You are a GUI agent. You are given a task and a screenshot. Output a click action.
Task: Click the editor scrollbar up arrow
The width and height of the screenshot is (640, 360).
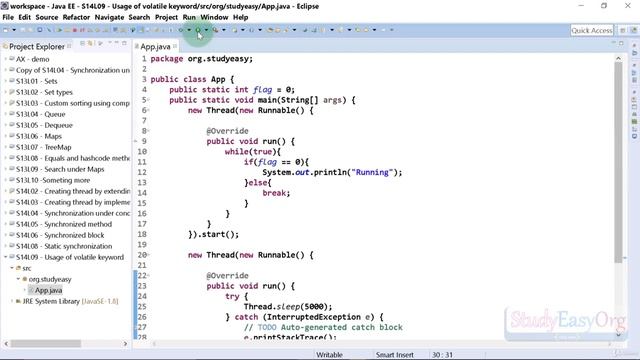(x=618, y=58)
